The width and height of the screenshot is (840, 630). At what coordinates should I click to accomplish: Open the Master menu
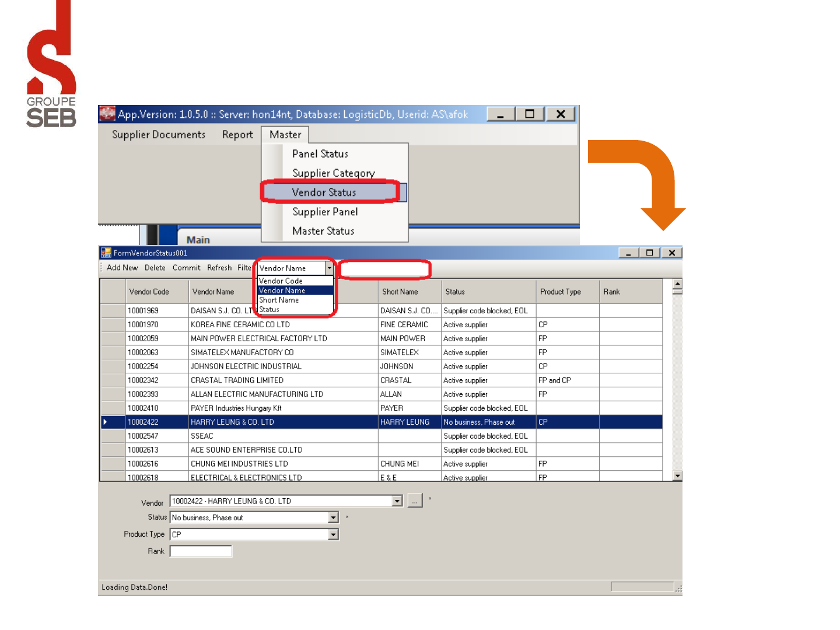[285, 135]
